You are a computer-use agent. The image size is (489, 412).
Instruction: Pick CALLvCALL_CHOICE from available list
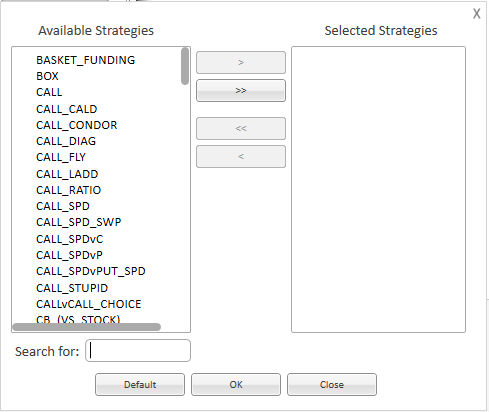point(89,304)
